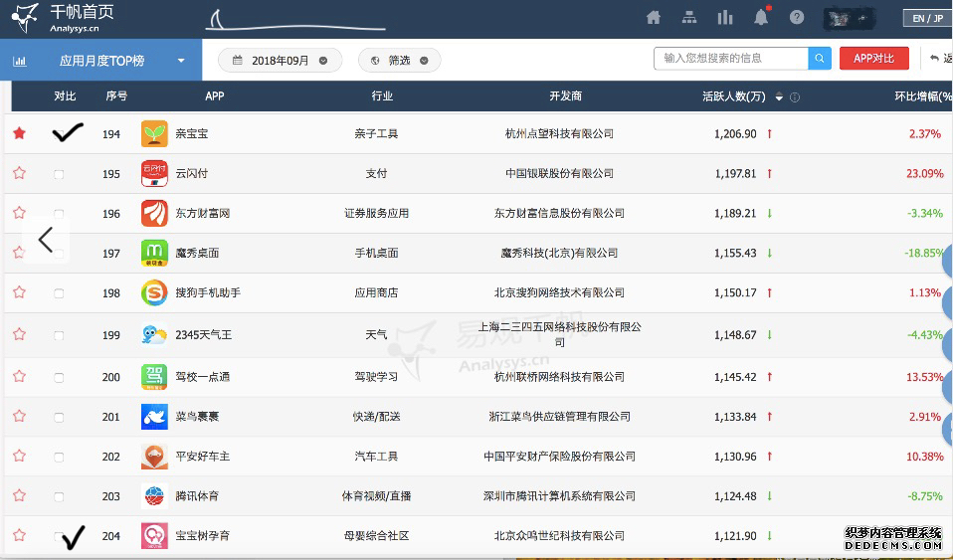This screenshot has width=953, height=560.
Task: Click the 腾讯体育 app icon
Action: tap(154, 496)
